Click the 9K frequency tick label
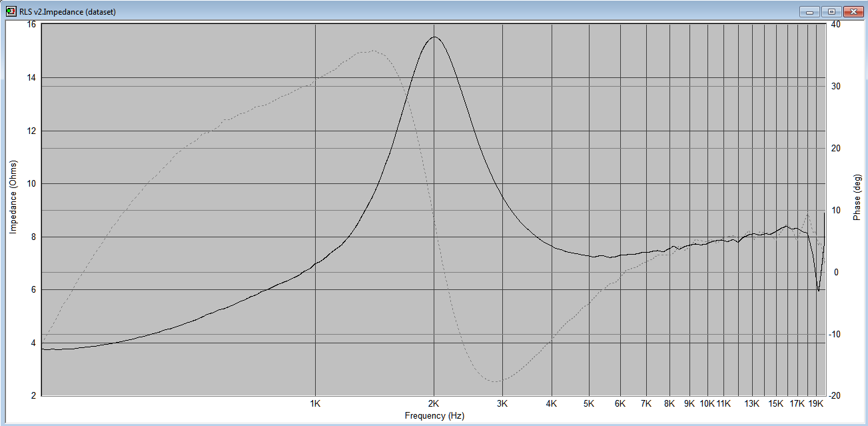The height and width of the screenshot is (426, 868). tap(689, 403)
